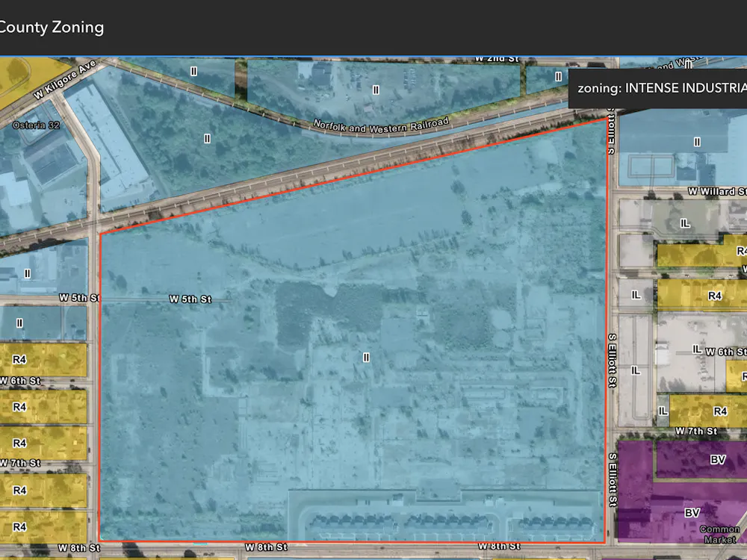747x560 pixels.
Task: Click W 8th St label at red outline's lower-left corner
Action: 79,548
